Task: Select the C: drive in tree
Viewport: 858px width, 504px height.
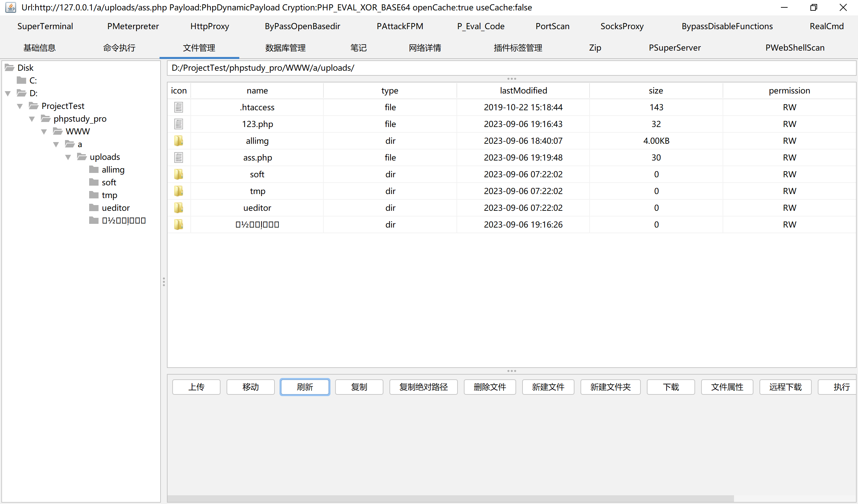Action: click(33, 80)
